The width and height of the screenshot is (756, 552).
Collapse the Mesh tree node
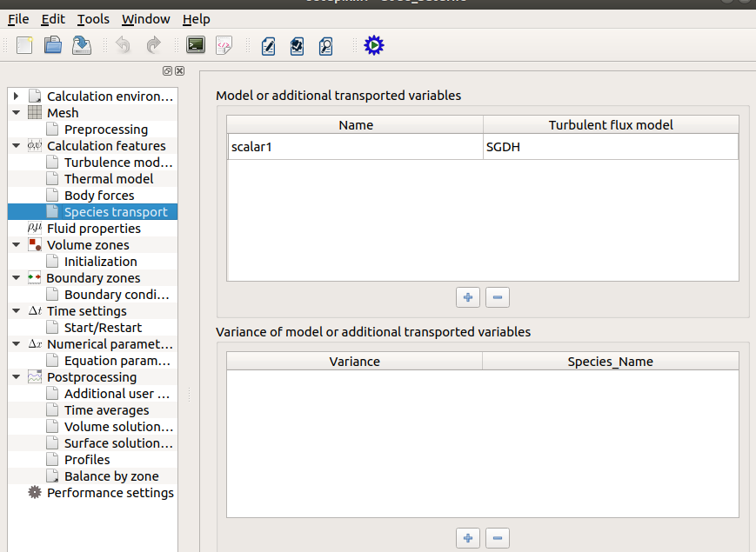[16, 112]
